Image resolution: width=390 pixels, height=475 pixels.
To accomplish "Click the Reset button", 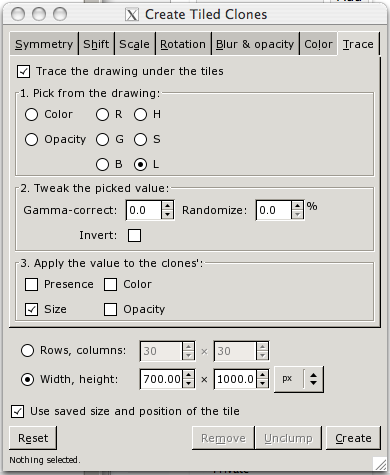I will tap(33, 438).
